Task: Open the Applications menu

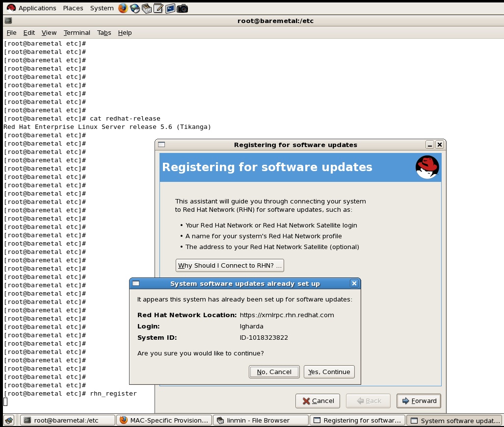Action: click(37, 8)
